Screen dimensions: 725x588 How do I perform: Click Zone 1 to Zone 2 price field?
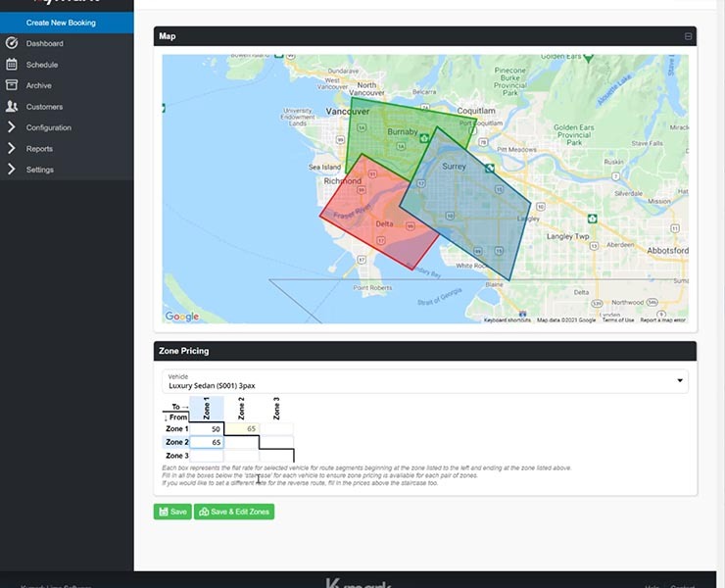242,428
